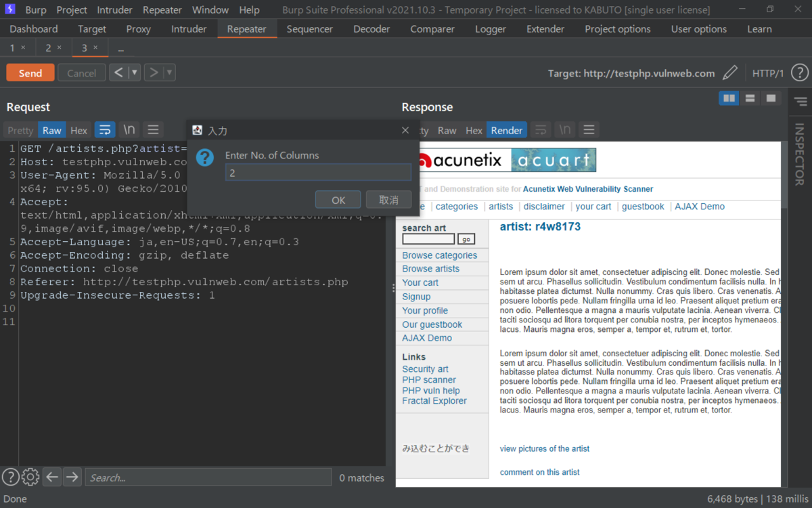The image size is (812, 508).
Task: Open the forward-history dropdown arrow
Action: [x=169, y=72]
